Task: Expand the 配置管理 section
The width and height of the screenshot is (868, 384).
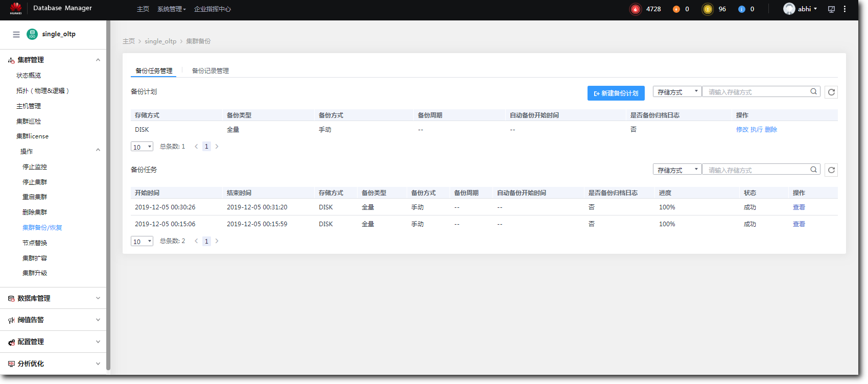Action: click(x=98, y=342)
